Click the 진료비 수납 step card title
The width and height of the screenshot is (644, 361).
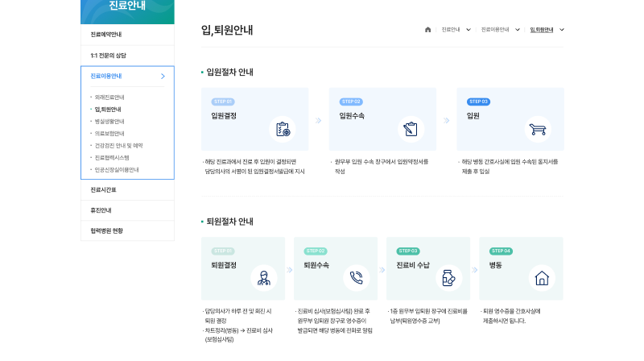(x=413, y=265)
